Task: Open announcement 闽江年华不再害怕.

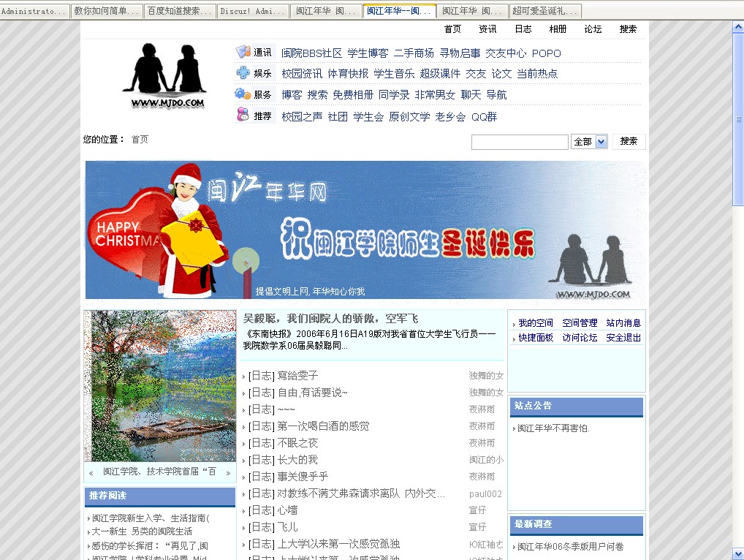Action: pos(553,428)
